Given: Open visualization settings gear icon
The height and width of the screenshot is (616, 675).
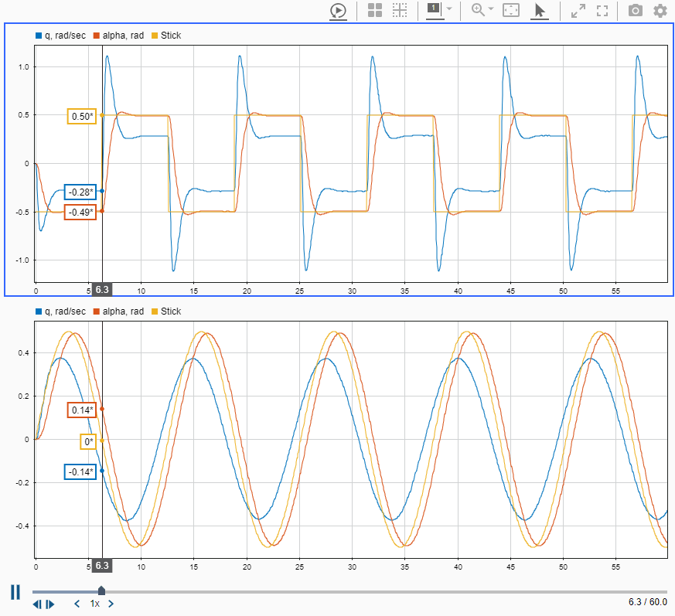Looking at the screenshot, I should coord(660,10).
